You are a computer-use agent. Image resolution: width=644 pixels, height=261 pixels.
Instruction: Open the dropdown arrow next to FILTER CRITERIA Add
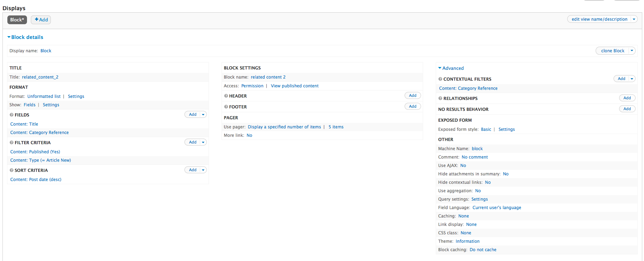click(x=203, y=142)
